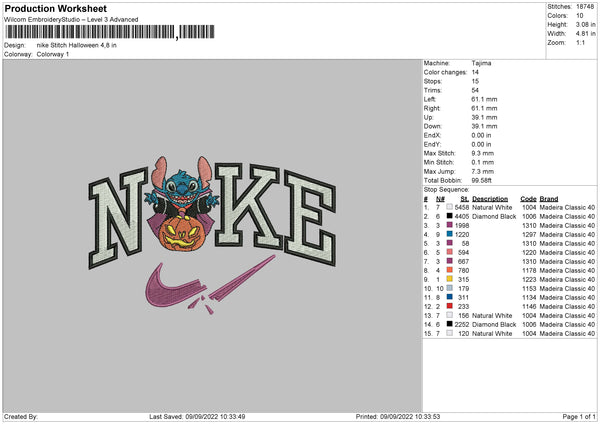Click thread code 1297 in stop row 4
The height and width of the screenshot is (424, 600).
529,235
